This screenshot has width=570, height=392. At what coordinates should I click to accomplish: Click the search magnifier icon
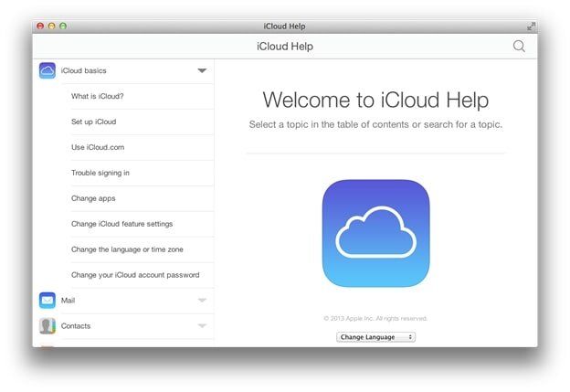pyautogui.click(x=519, y=47)
